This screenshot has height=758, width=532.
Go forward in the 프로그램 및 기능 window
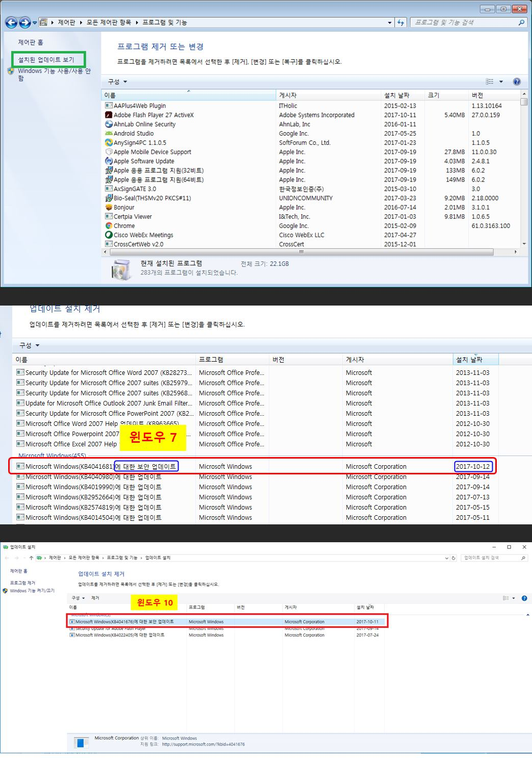coord(24,22)
